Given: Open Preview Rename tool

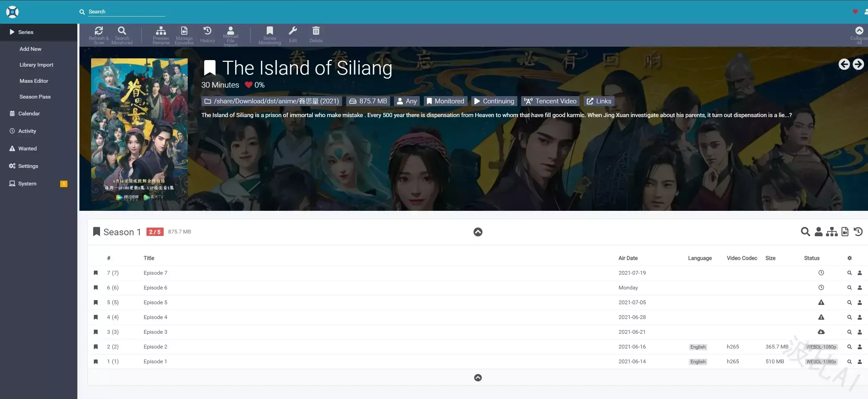Looking at the screenshot, I should (x=161, y=35).
